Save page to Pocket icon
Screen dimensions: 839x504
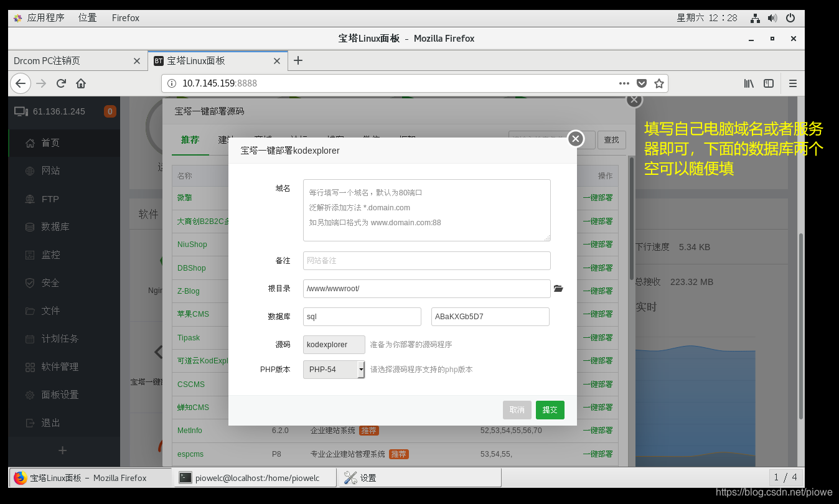642,83
